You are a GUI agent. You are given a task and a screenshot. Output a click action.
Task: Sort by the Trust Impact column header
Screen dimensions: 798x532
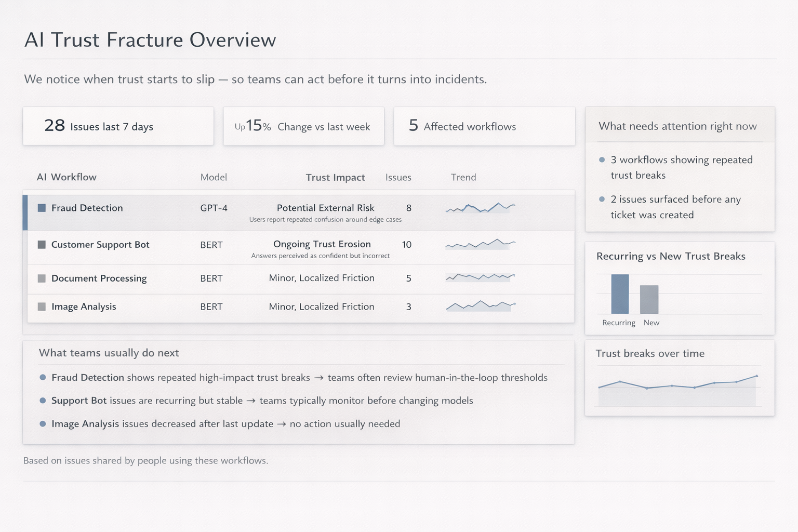point(335,177)
